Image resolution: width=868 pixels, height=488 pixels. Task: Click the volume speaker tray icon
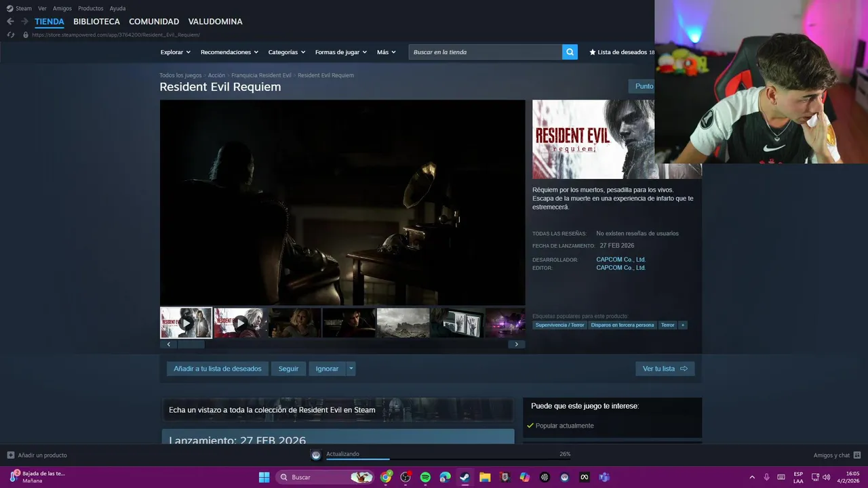click(x=826, y=477)
